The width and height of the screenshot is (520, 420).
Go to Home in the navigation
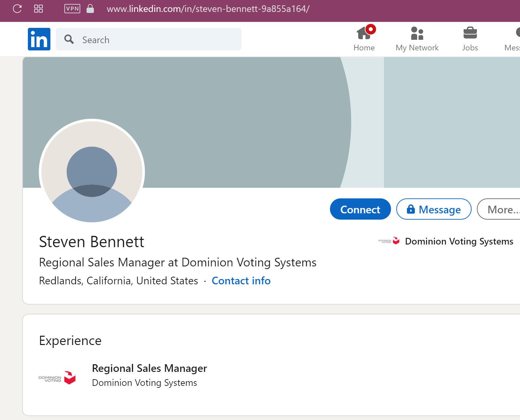pyautogui.click(x=364, y=39)
